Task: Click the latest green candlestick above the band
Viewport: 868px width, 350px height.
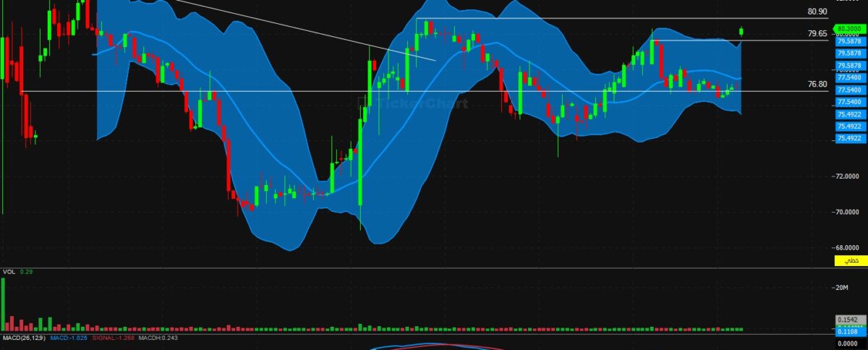Action: [x=741, y=31]
